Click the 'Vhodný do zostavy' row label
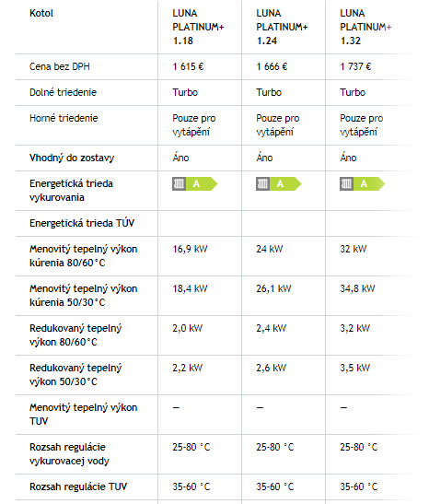 (x=72, y=158)
